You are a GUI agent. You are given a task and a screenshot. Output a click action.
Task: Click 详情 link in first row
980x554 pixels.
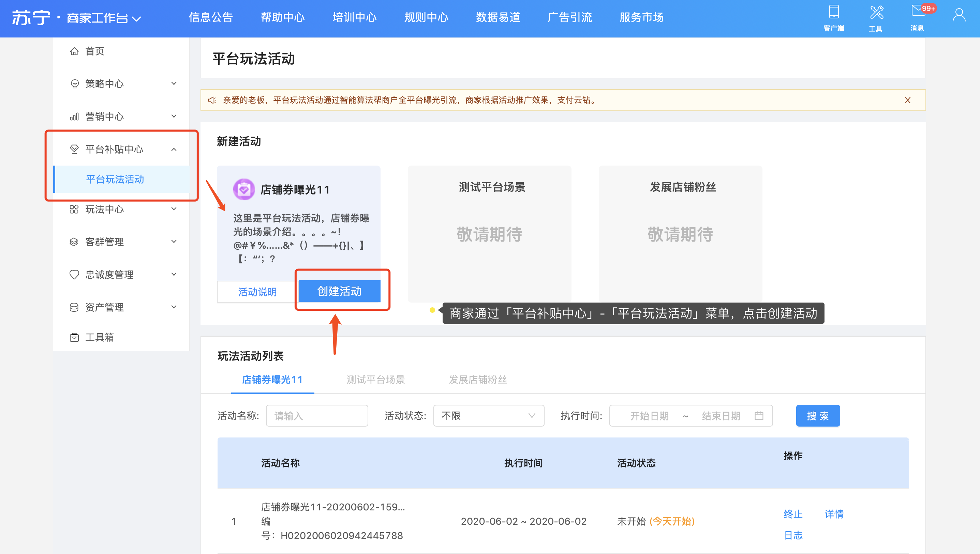click(834, 514)
